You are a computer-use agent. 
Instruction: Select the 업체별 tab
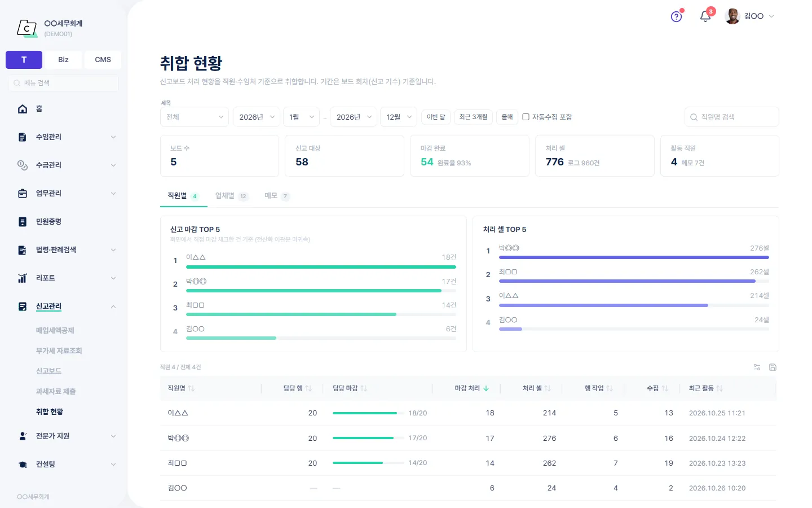(231, 196)
